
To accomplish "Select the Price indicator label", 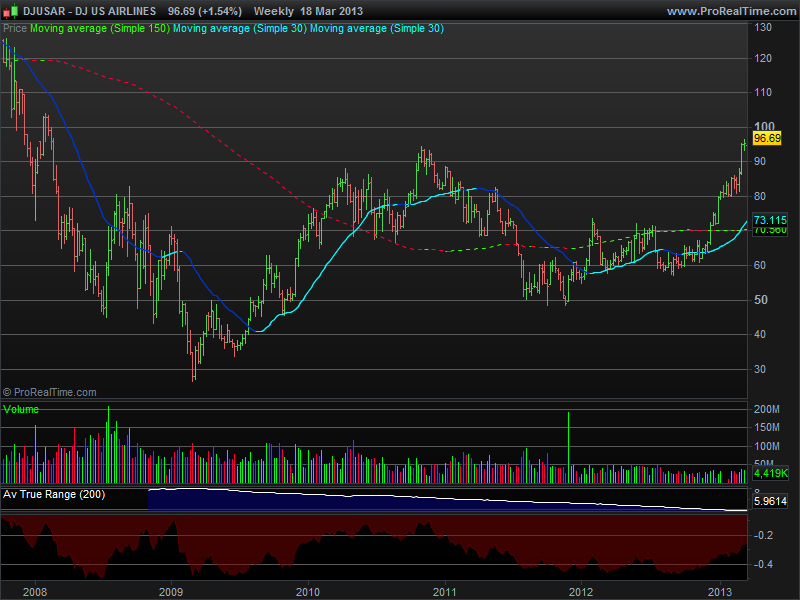I will 15,29.
